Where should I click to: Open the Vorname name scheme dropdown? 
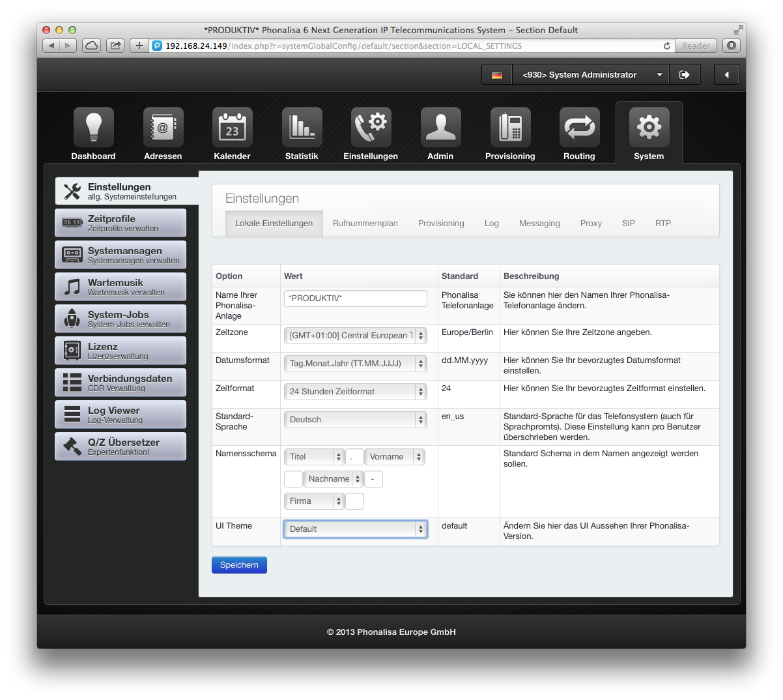click(x=395, y=457)
